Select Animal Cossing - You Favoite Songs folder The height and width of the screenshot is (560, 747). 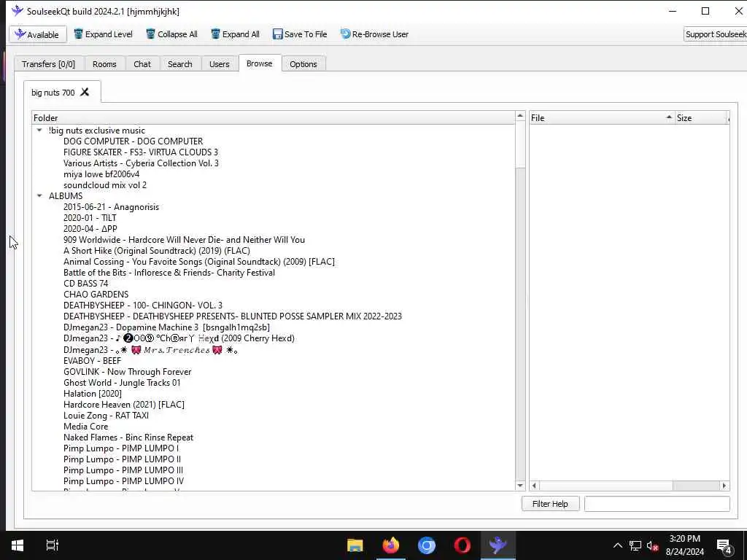pyautogui.click(x=199, y=262)
